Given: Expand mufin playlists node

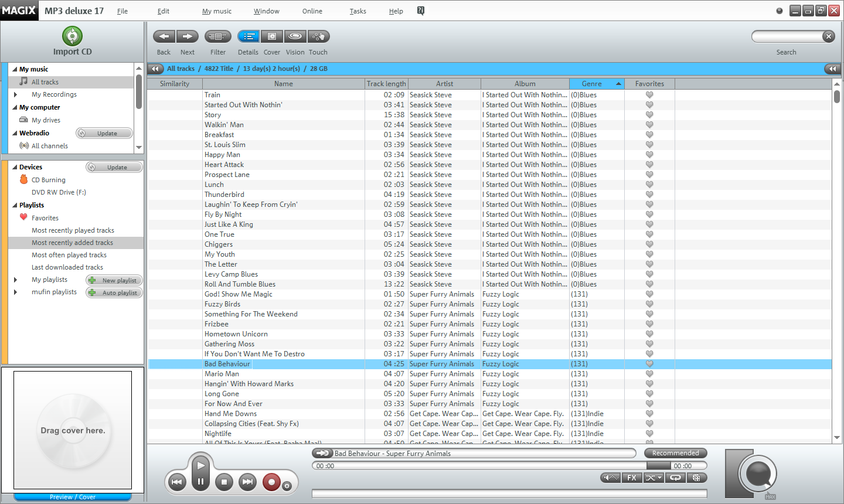Looking at the screenshot, I should click(15, 292).
